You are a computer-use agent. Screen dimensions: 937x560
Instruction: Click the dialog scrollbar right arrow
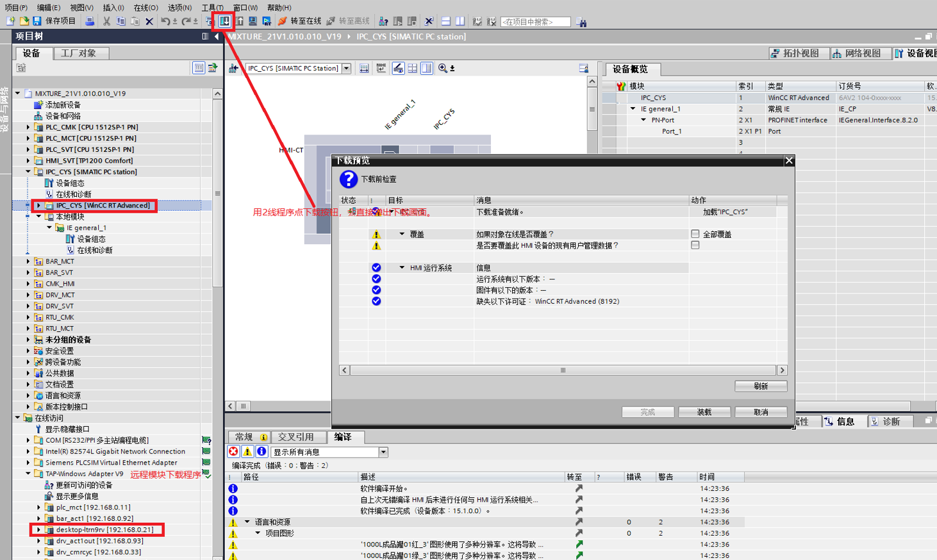(782, 370)
